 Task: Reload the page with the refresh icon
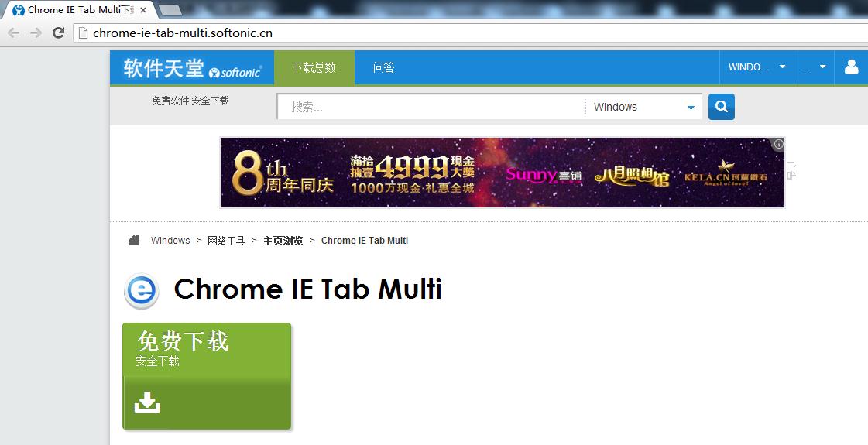pyautogui.click(x=58, y=33)
